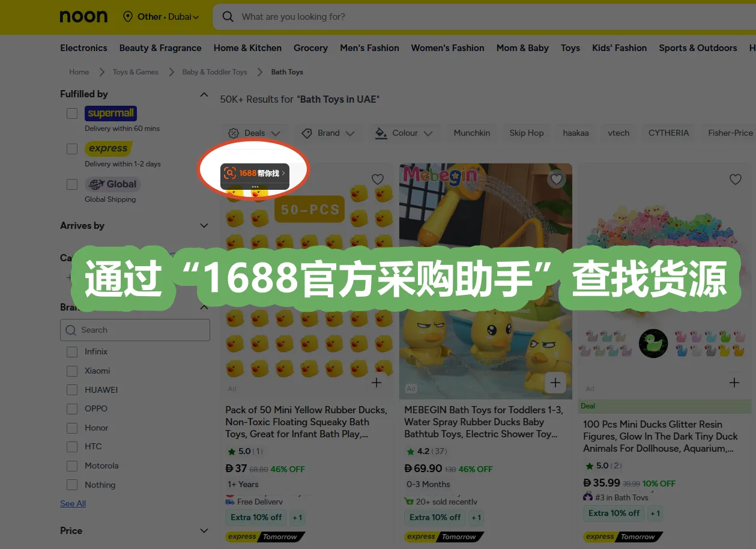Filter by vtech brand chip
This screenshot has height=549, width=756.
618,133
